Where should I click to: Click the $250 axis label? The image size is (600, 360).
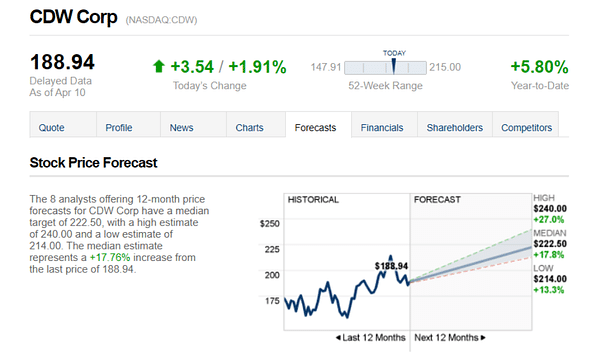pos(270,224)
